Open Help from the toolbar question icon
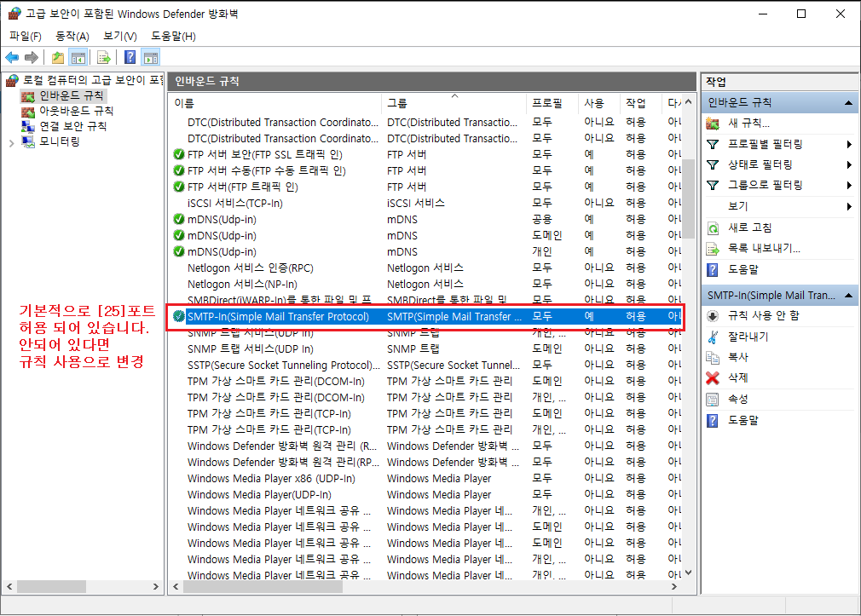This screenshot has width=861, height=616. coord(130,57)
